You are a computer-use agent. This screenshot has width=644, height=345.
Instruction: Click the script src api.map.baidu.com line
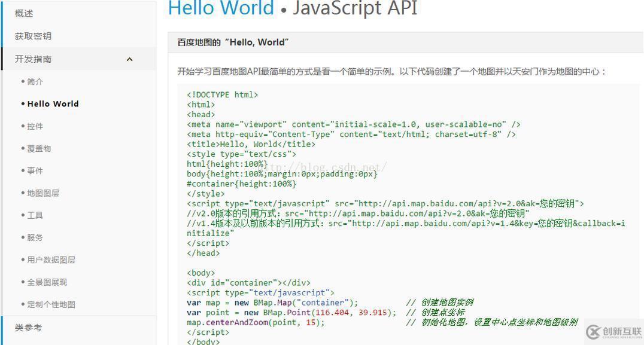[385, 203]
